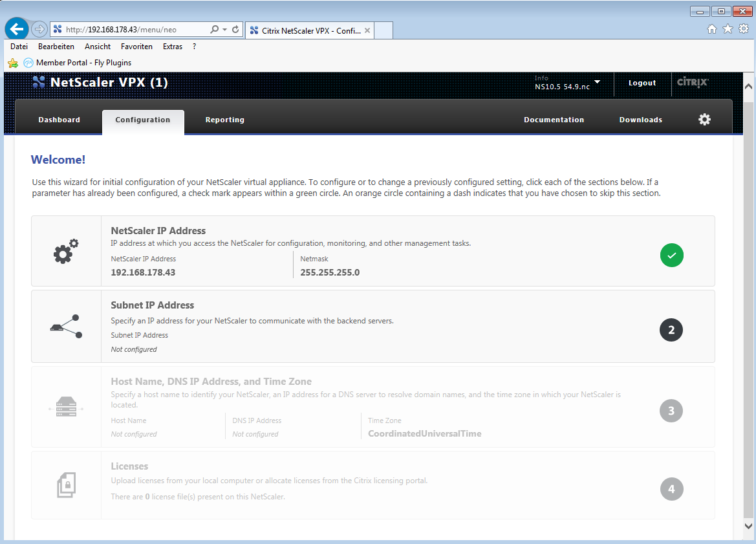Click the page scrollbar up arrow

click(748, 87)
